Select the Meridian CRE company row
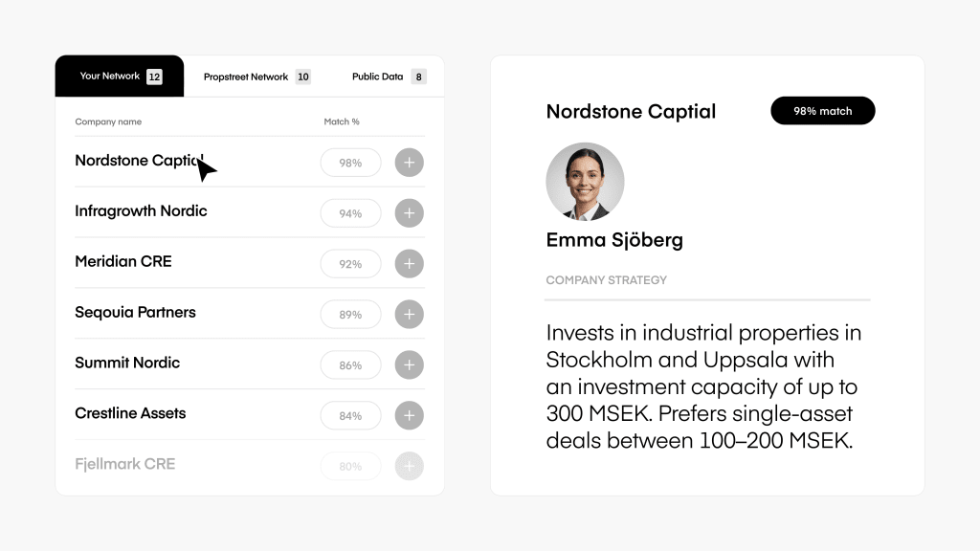Viewport: 980px width, 551px height. coord(123,261)
